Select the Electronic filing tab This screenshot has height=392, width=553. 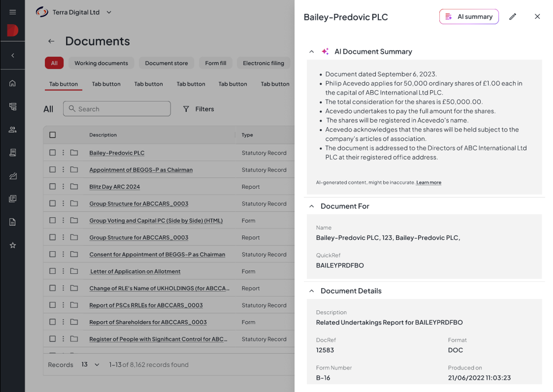click(263, 63)
